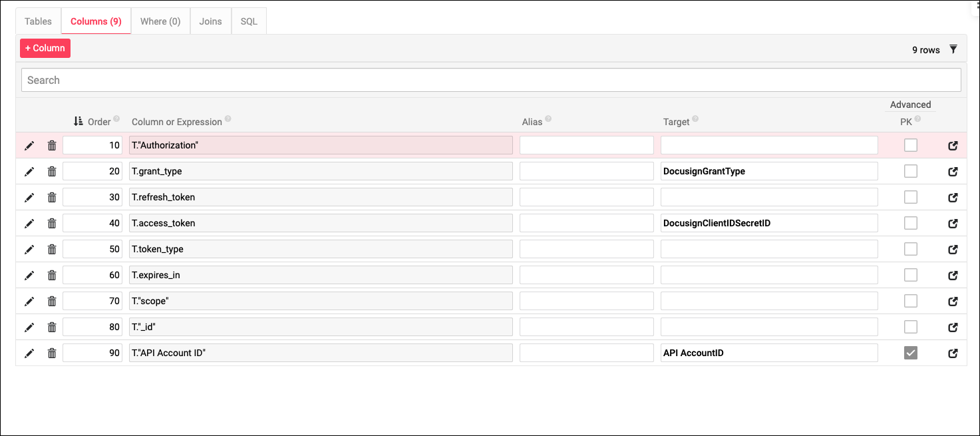The height and width of the screenshot is (436, 980).
Task: Uncheck the PK checkbox for API Account ID
Action: [911, 353]
